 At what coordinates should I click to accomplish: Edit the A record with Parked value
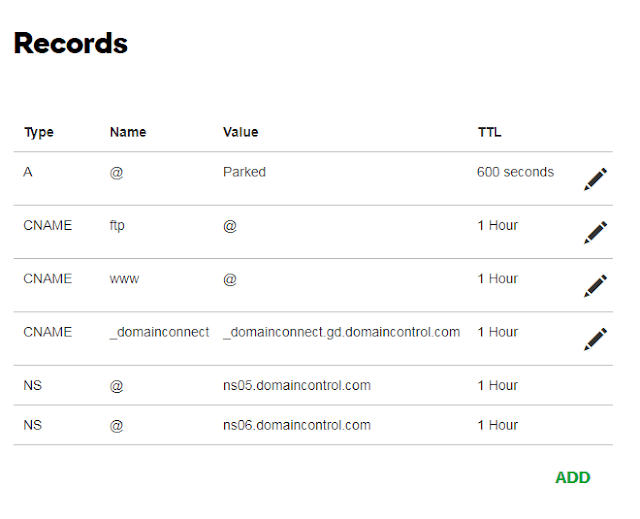(596, 179)
